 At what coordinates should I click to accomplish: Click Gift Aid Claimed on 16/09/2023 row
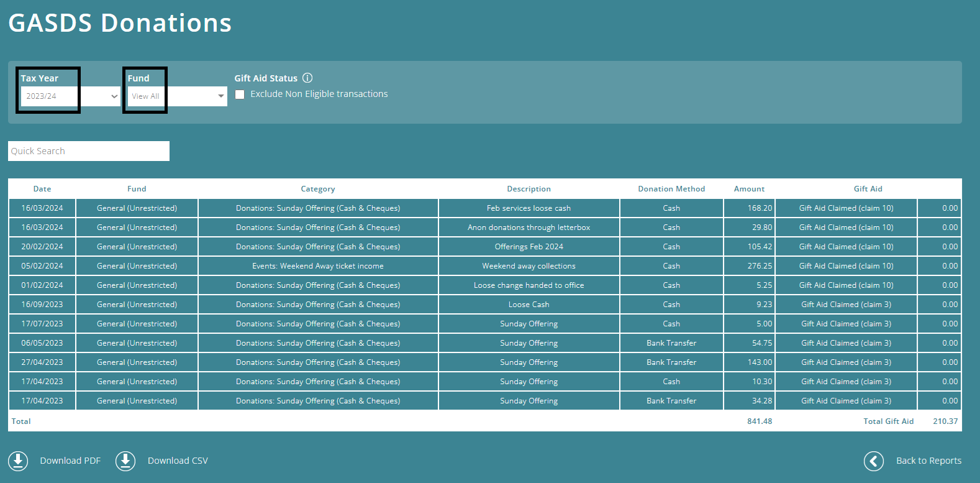tap(846, 305)
